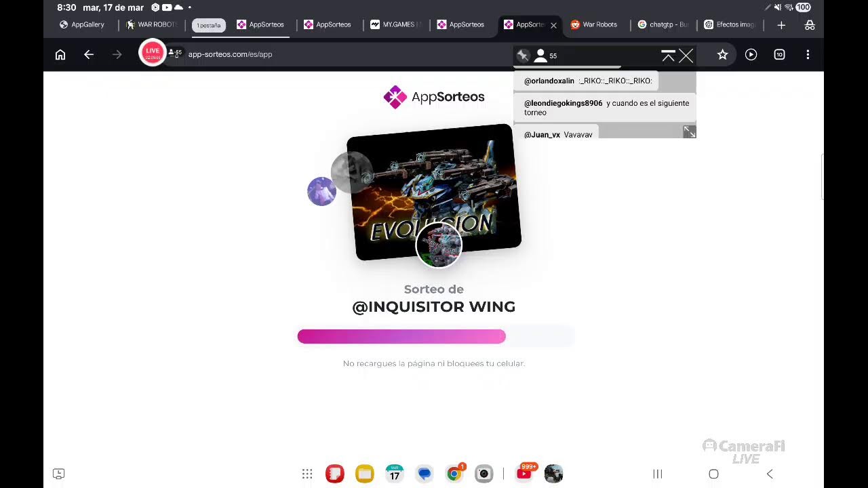
Task: Click chat message from @orlandoxalin
Action: tap(587, 81)
